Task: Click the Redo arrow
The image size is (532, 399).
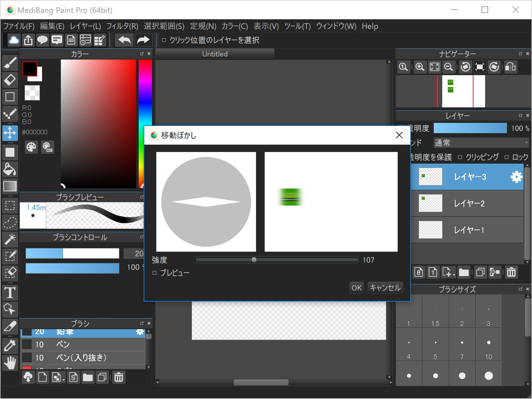Action: tap(143, 40)
